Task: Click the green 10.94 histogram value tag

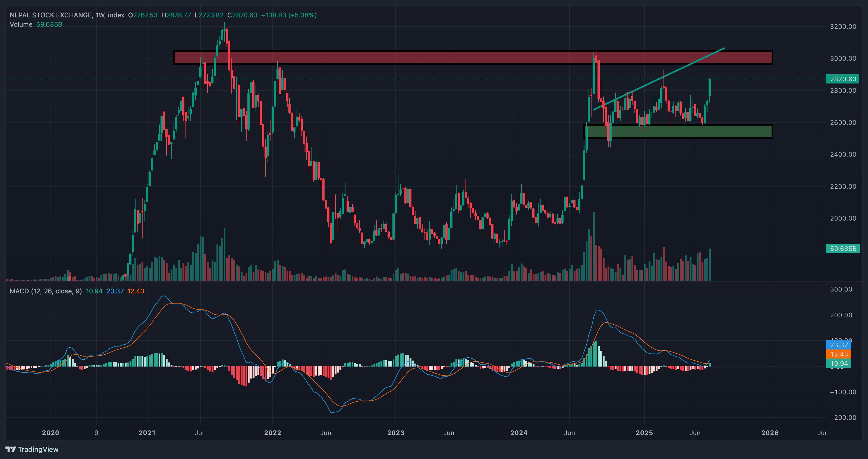Action: click(838, 364)
